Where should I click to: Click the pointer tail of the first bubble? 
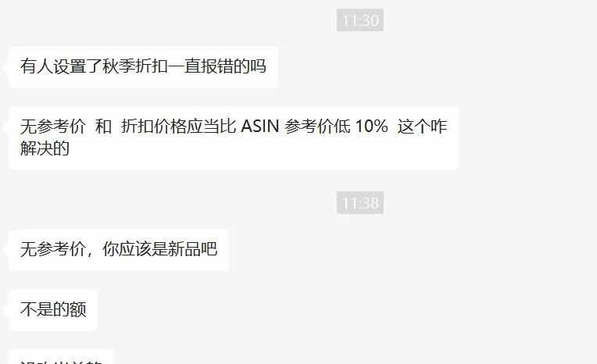[x=5, y=67]
